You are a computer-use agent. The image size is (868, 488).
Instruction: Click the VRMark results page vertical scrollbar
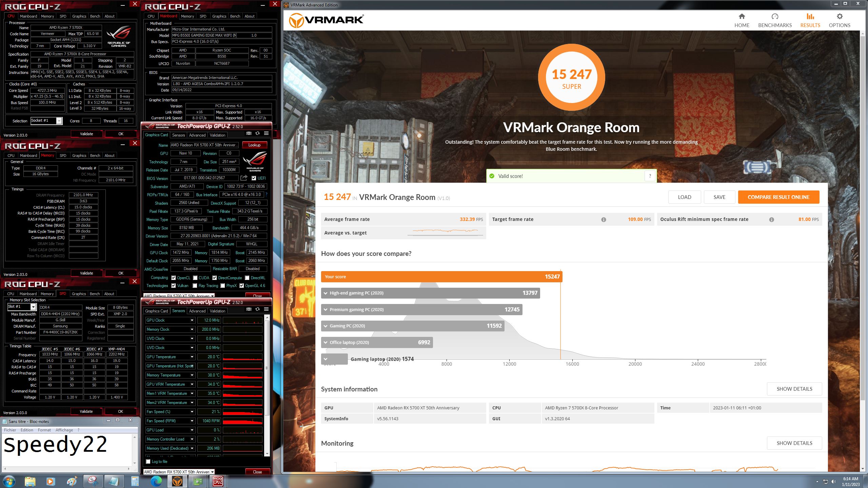pos(863,251)
